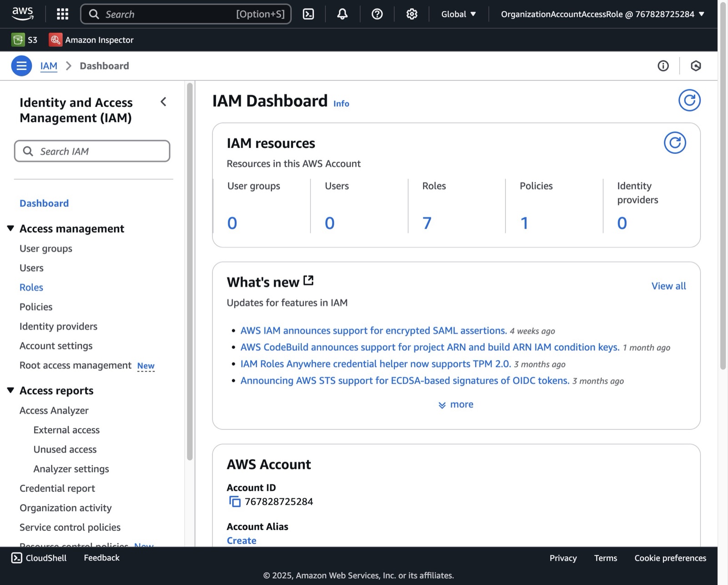728x585 pixels.
Task: Click the Info link beside IAM Dashboard
Action: click(341, 104)
